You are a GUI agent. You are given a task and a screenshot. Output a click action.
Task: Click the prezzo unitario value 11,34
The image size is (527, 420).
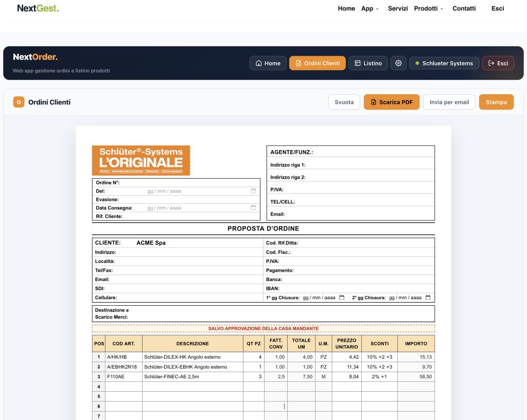pyautogui.click(x=347, y=366)
